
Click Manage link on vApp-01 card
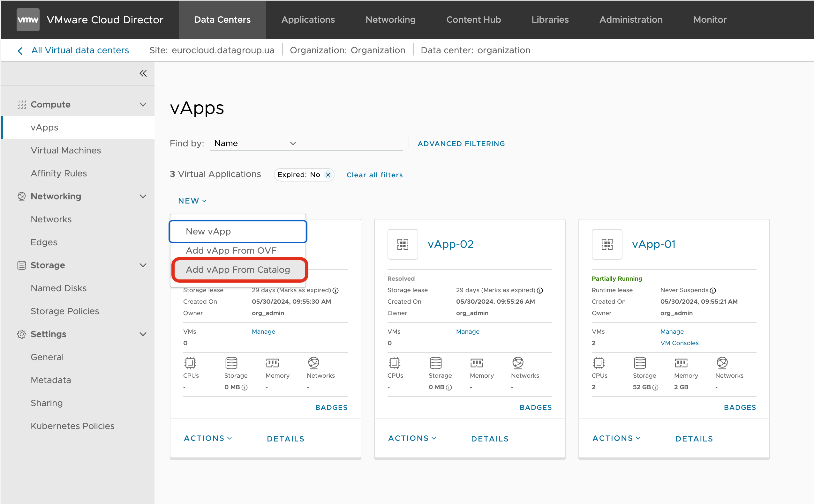coord(672,332)
